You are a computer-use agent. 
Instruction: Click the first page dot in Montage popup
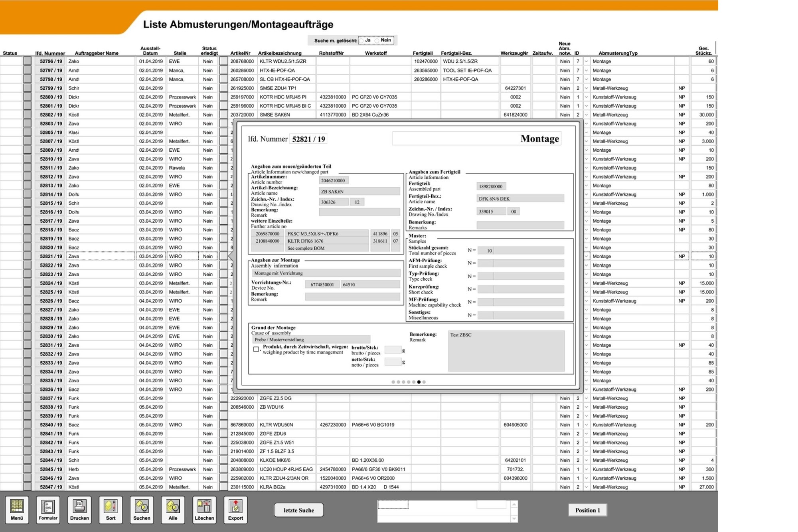(x=393, y=382)
